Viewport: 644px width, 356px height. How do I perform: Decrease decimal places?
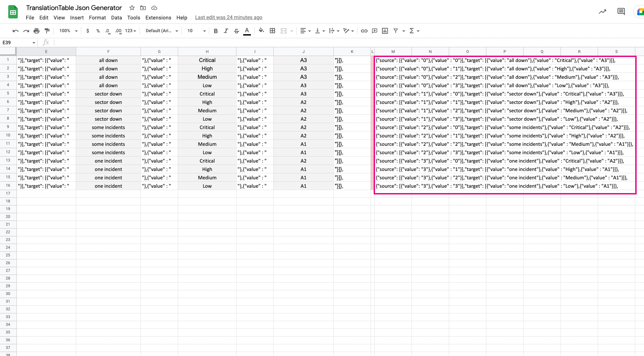[x=108, y=31]
